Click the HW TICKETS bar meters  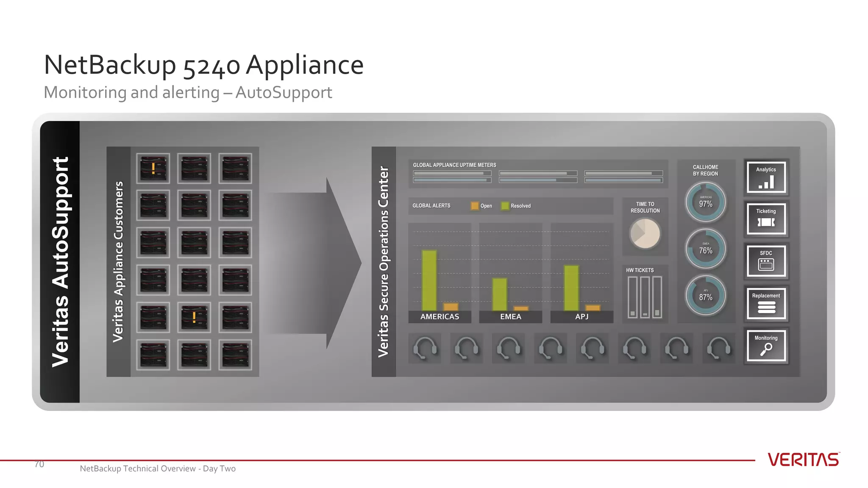coord(645,297)
